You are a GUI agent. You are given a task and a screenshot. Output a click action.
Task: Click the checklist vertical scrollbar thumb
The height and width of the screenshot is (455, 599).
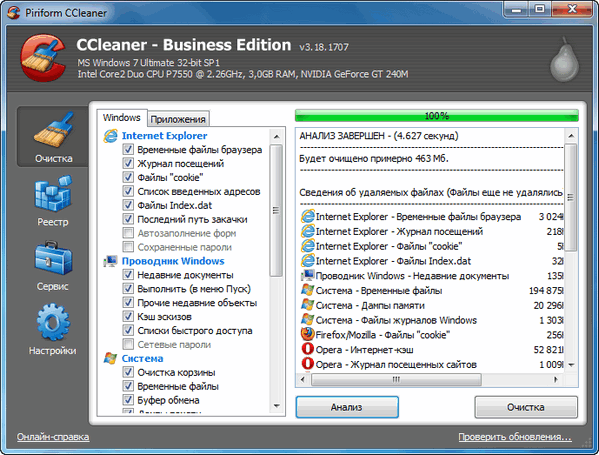point(276,210)
